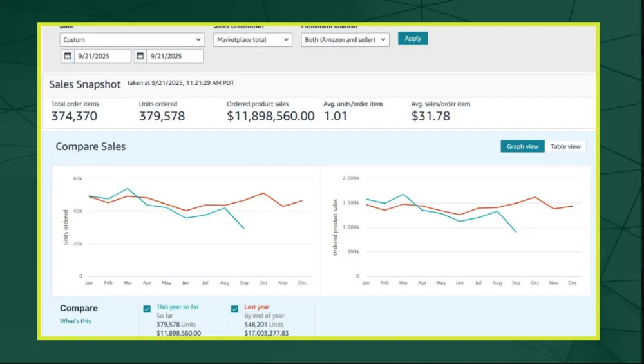
Task: Click the Units ordered chart axis label
Action: (66, 227)
